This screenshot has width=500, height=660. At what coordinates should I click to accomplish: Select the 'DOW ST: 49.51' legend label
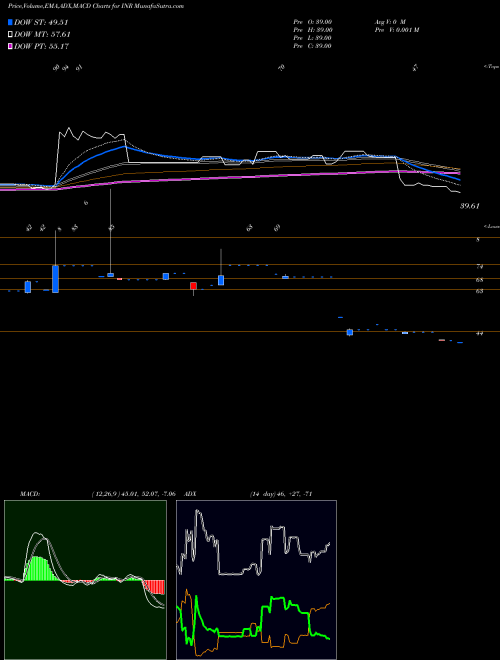[x=41, y=23]
